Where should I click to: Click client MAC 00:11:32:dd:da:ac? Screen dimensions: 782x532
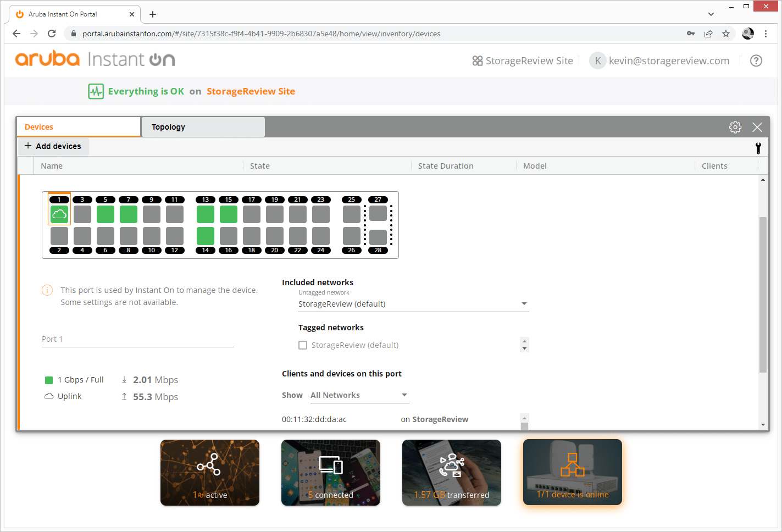pos(314,419)
